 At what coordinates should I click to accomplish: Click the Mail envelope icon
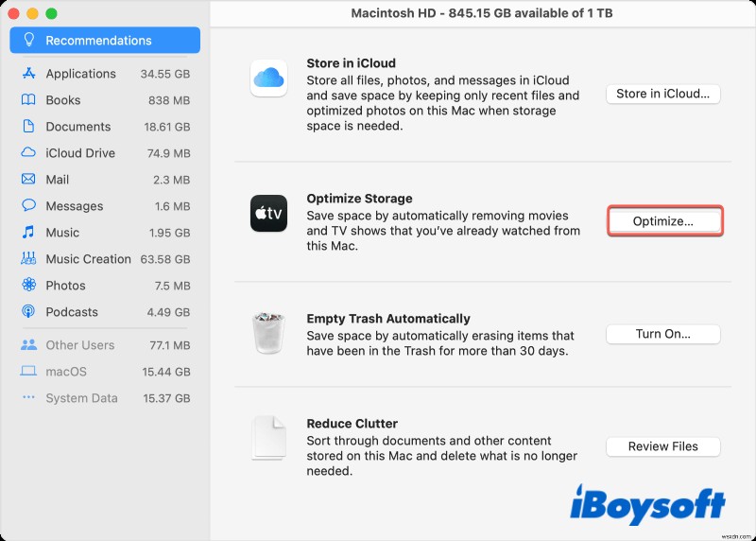[28, 179]
